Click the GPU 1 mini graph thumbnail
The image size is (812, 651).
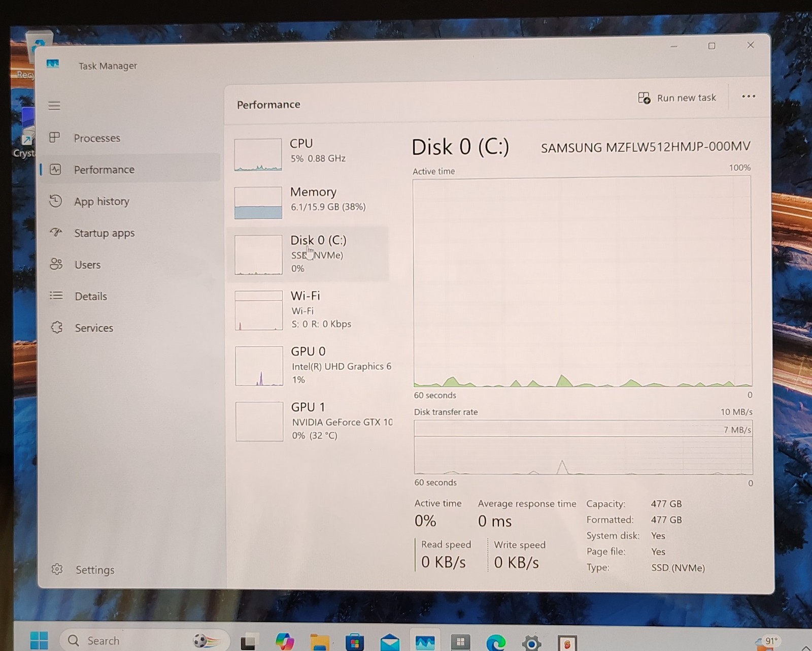pos(259,421)
